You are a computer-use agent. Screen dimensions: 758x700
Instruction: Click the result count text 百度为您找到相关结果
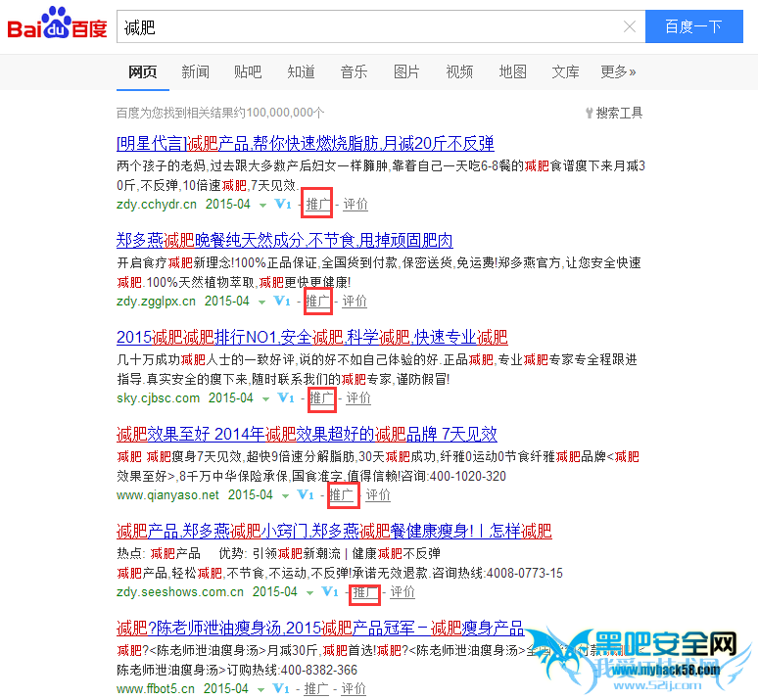pos(220,114)
